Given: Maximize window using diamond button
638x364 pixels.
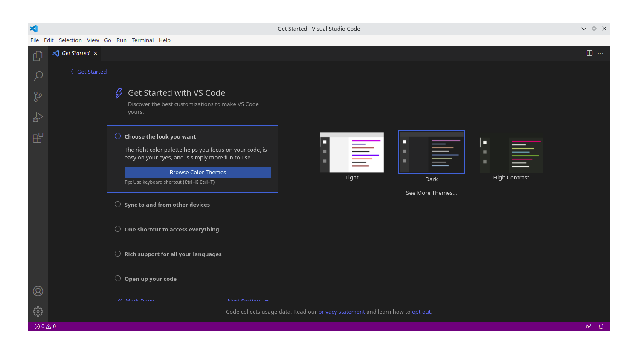Looking at the screenshot, I should tap(594, 29).
